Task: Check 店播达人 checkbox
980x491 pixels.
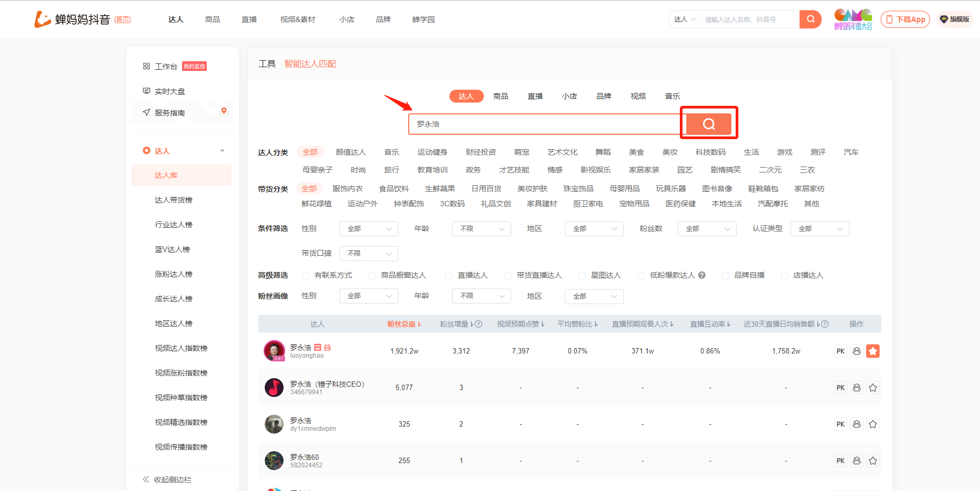Action: click(785, 276)
